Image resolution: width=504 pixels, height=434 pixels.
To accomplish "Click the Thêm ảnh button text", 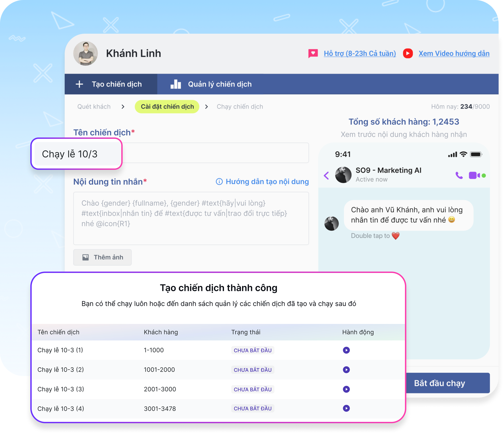I will pyautogui.click(x=108, y=257).
